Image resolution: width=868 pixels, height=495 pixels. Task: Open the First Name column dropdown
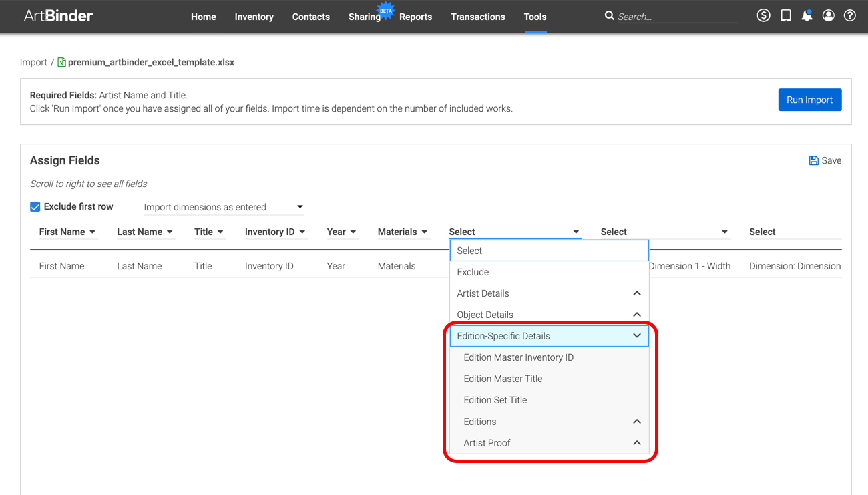(x=67, y=232)
